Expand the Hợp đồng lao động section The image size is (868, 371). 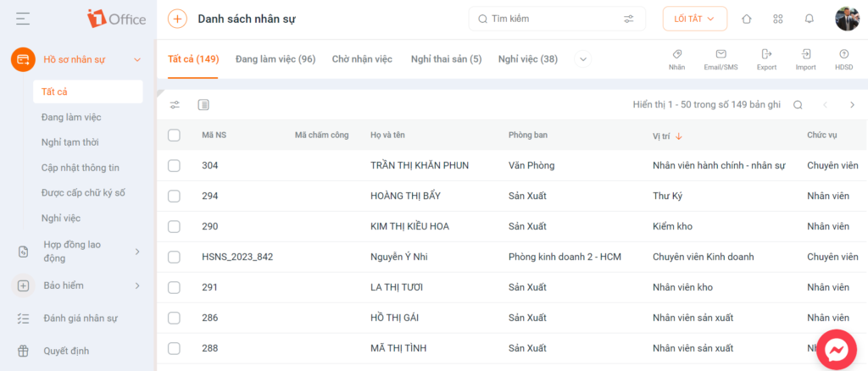coord(76,252)
